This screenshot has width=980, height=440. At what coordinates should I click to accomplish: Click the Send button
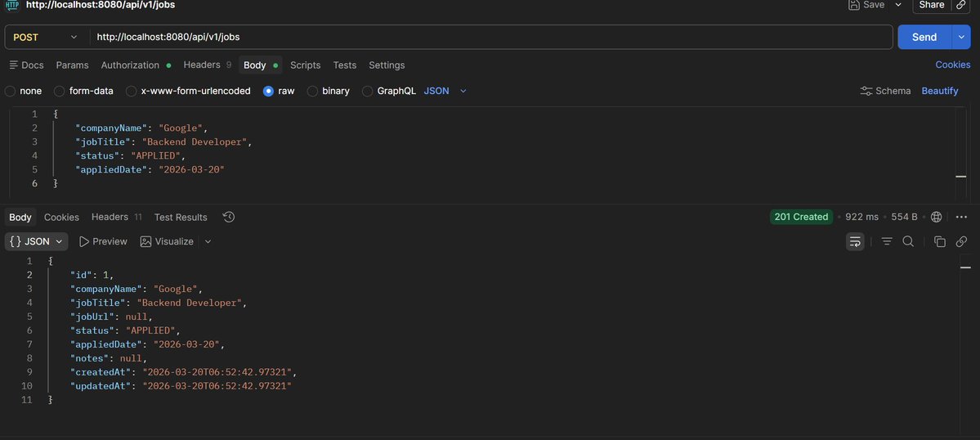click(x=924, y=37)
